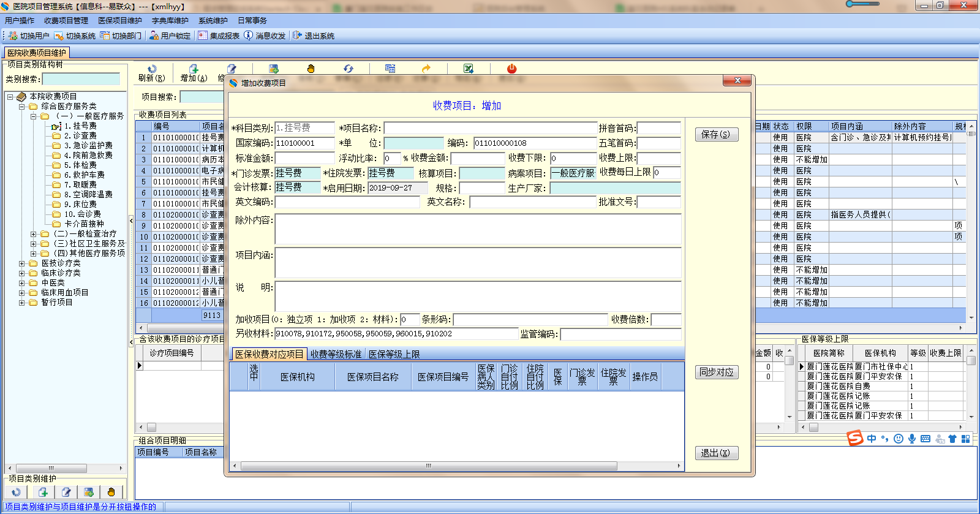Click the horizontal scrollbar under the category tree
980x514 pixels.
tap(52, 468)
